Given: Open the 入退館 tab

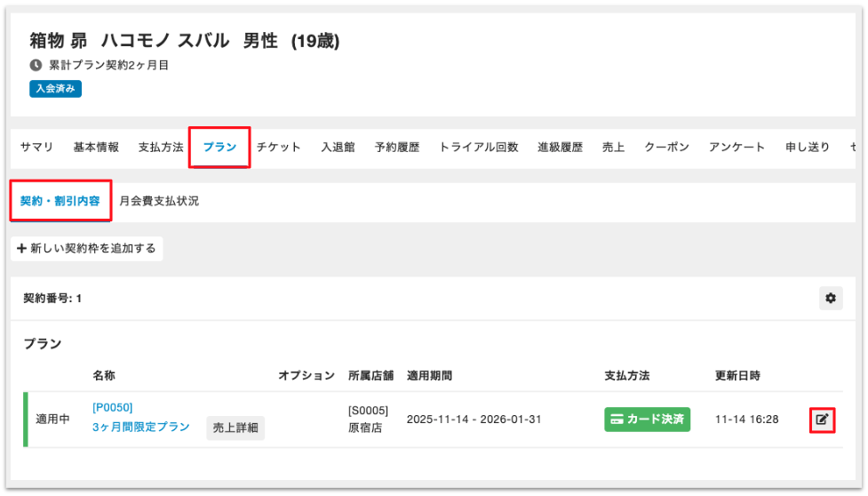Looking at the screenshot, I should tap(338, 148).
